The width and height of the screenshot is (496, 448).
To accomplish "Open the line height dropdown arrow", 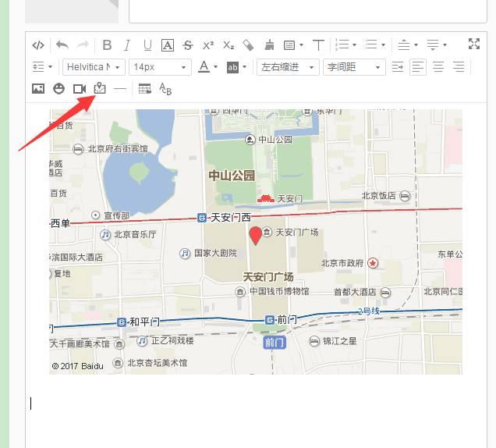I will coord(50,67).
